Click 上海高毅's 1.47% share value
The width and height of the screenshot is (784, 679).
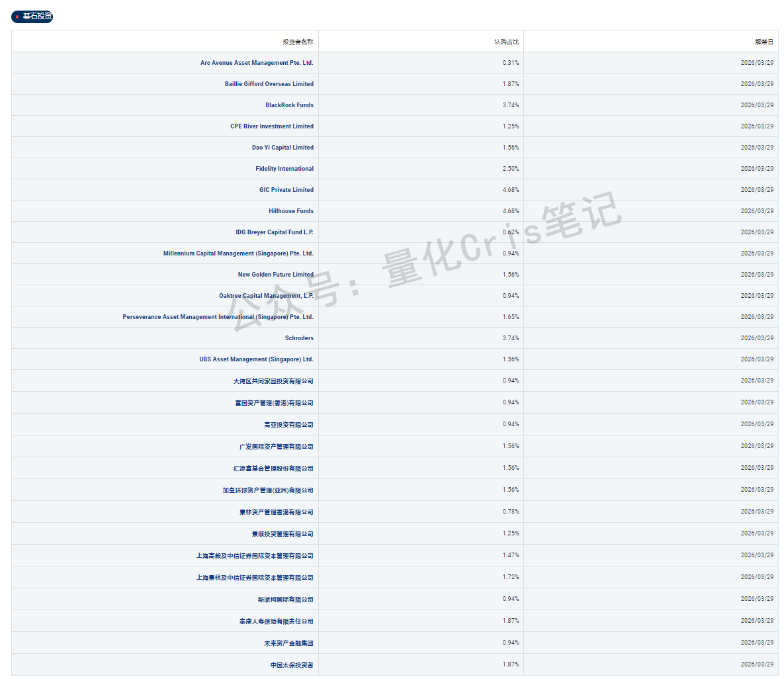click(511, 555)
